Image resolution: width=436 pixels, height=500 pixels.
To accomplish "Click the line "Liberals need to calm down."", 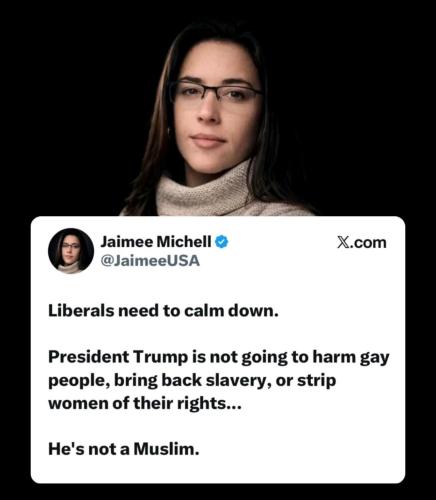I will [x=163, y=311].
